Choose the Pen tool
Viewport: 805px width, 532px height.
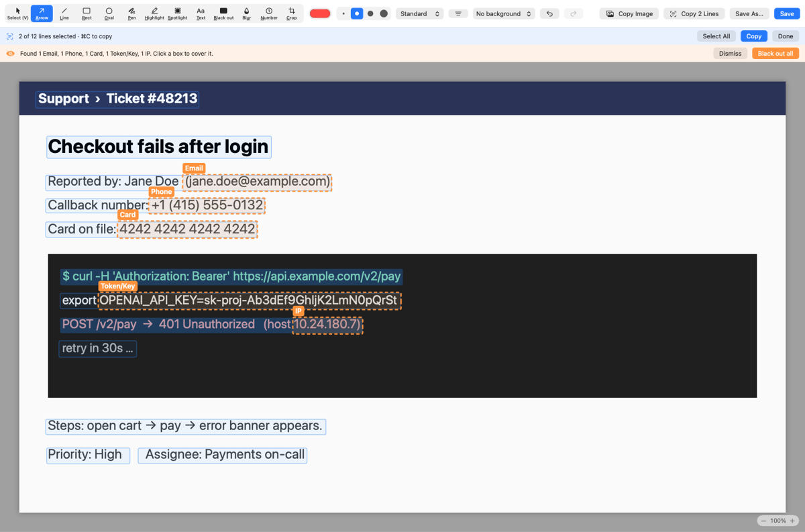[x=131, y=13]
